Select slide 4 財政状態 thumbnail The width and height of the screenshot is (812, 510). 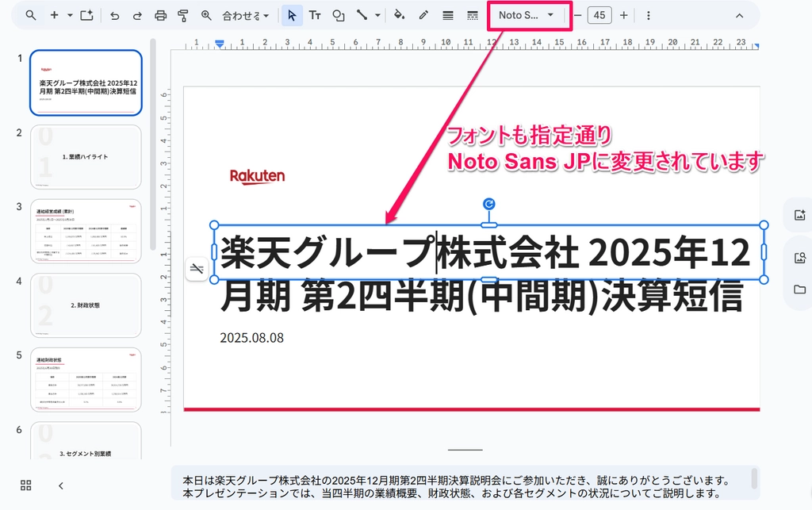(x=86, y=305)
